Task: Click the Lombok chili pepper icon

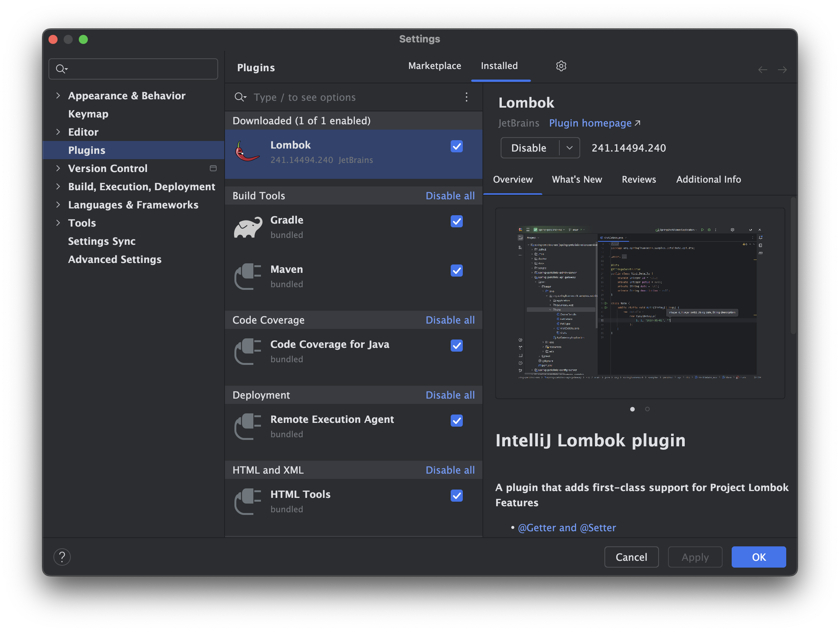Action: [x=247, y=152]
